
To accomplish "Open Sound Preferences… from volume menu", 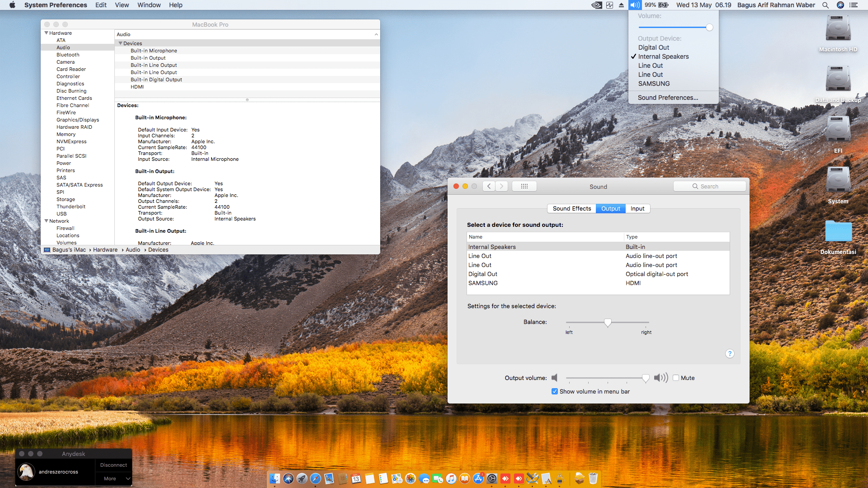I will pyautogui.click(x=673, y=98).
